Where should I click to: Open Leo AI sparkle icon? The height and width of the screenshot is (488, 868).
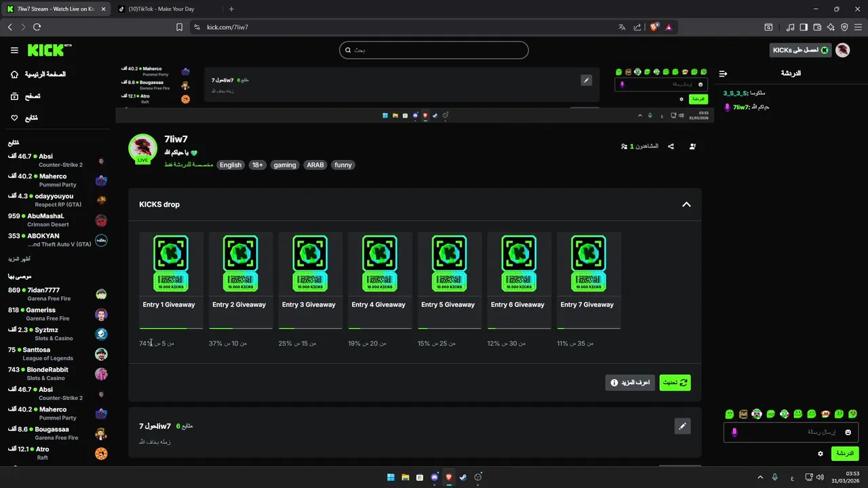[x=831, y=27]
